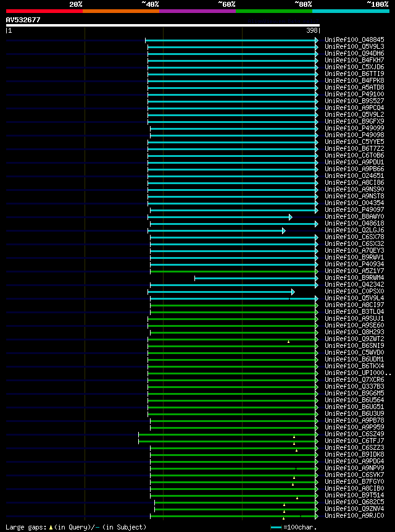This screenshot has width=395, height=532.
Task: Select the last hit UniRef100_A9RJC0
Action: click(x=354, y=515)
